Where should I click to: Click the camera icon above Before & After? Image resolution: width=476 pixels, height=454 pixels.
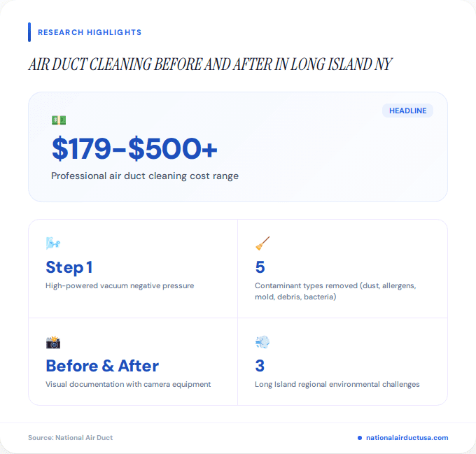tap(53, 342)
